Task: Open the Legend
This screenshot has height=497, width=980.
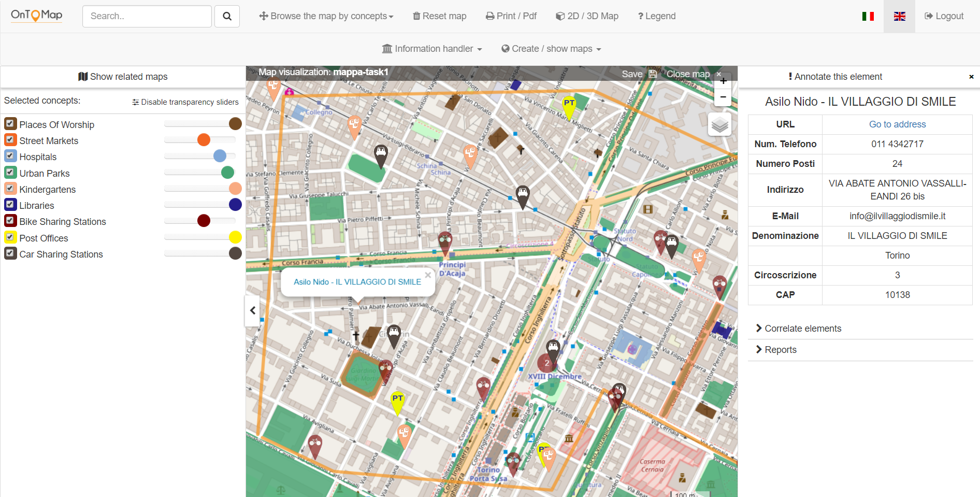Action: coord(657,16)
